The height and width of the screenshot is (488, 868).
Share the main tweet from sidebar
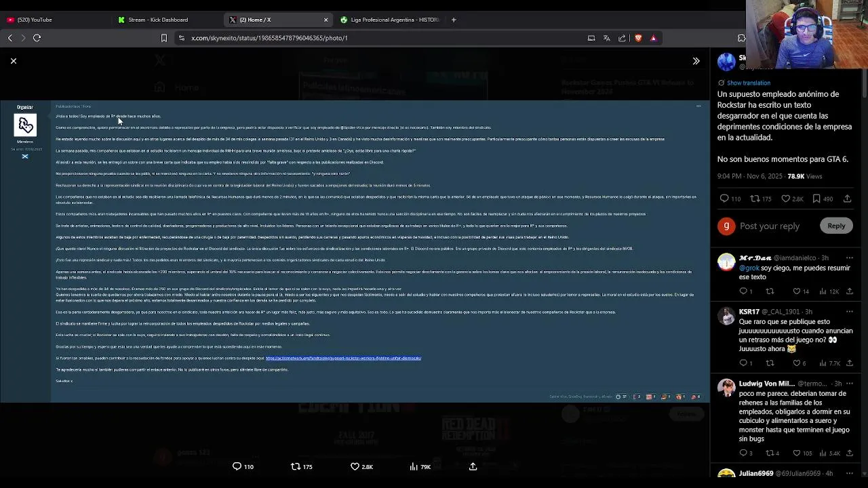pos(847,199)
